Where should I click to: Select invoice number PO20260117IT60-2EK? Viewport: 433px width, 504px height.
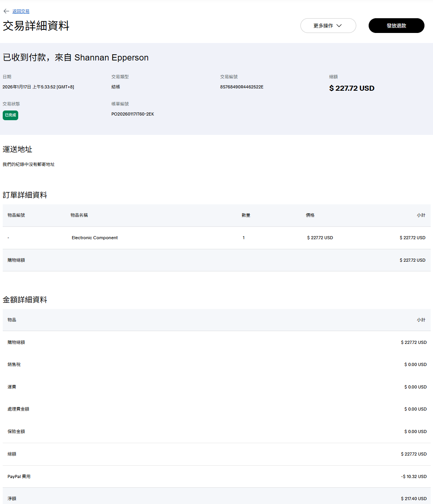point(133,114)
